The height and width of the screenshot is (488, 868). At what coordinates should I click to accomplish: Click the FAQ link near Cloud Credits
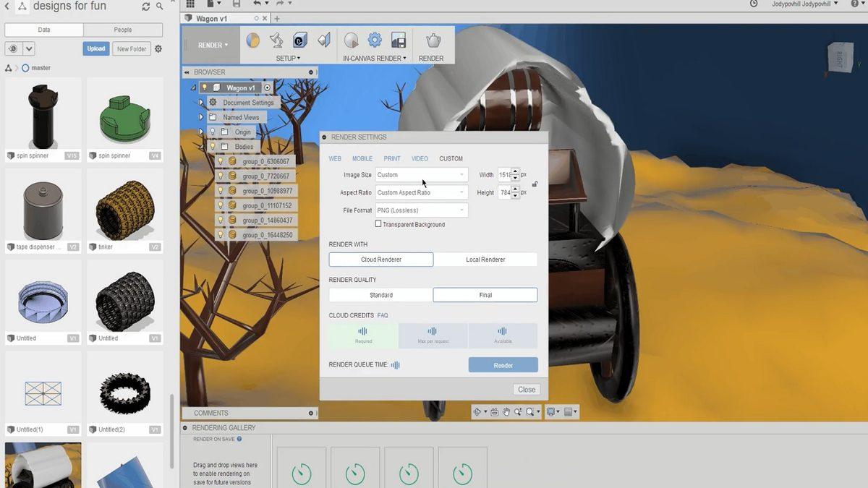click(x=383, y=315)
